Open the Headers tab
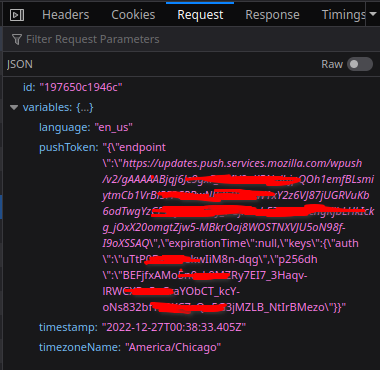This screenshot has height=370, width=380. pyautogui.click(x=66, y=15)
